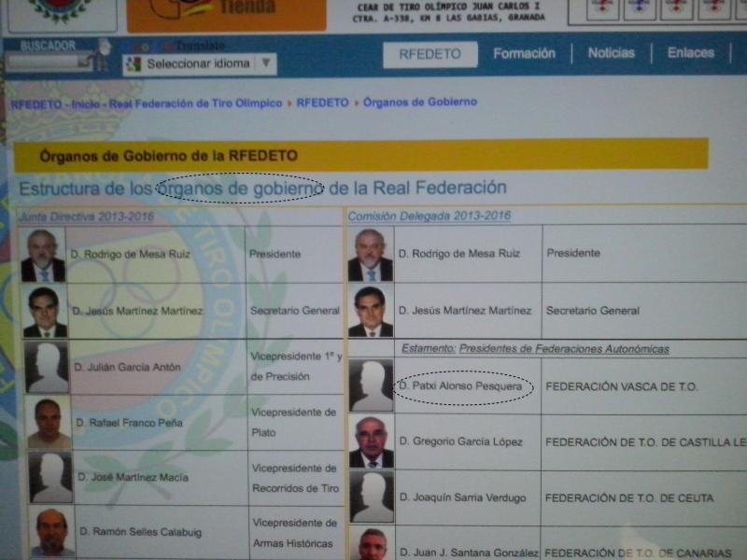Click the Google Translate icon in language selector
The image size is (747, 560).
tap(134, 64)
